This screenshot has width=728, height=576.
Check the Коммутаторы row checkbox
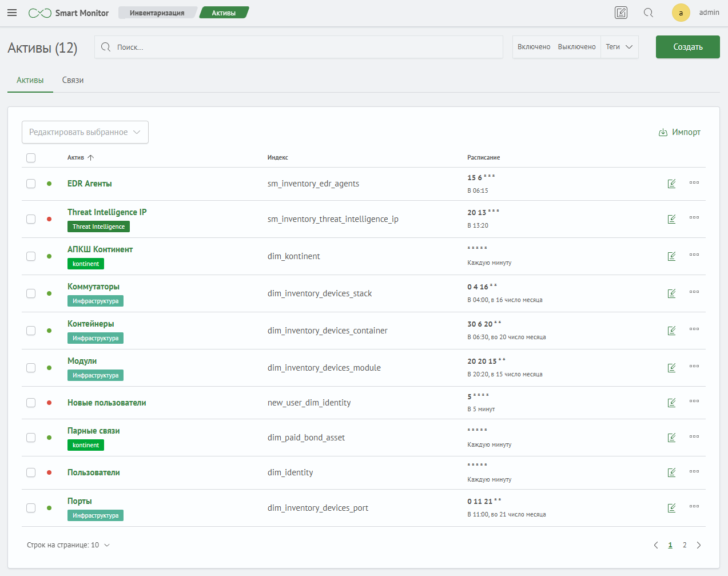pyautogui.click(x=31, y=293)
